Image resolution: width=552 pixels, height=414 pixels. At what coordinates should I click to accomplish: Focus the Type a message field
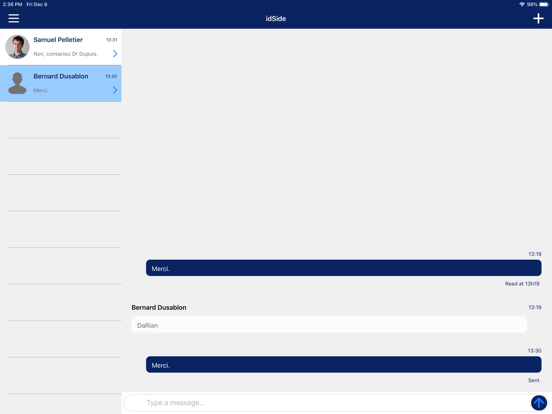(326, 403)
